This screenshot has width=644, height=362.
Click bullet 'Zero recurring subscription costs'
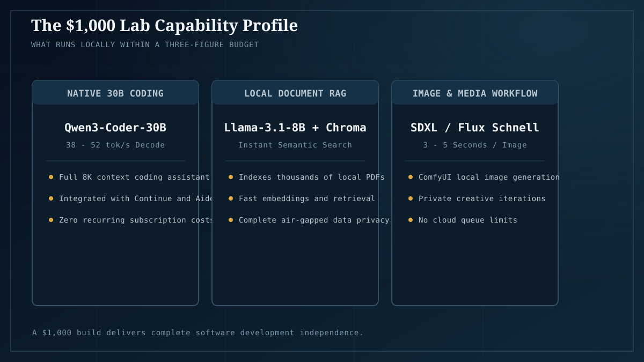tap(131, 220)
